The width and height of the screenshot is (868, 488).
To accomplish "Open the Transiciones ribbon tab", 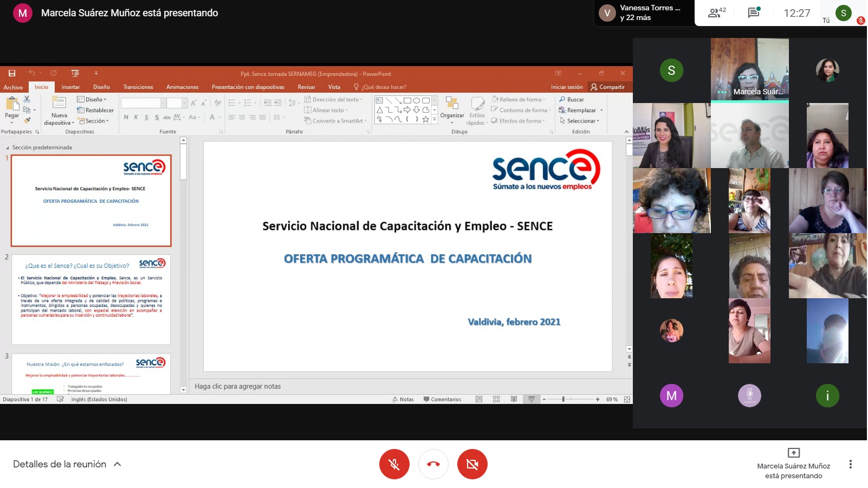I will pos(138,87).
